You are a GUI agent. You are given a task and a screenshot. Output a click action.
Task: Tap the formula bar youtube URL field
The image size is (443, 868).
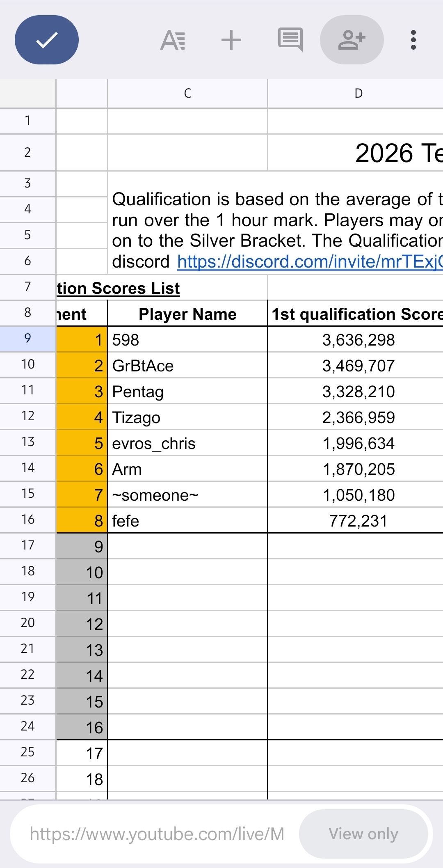point(157,834)
